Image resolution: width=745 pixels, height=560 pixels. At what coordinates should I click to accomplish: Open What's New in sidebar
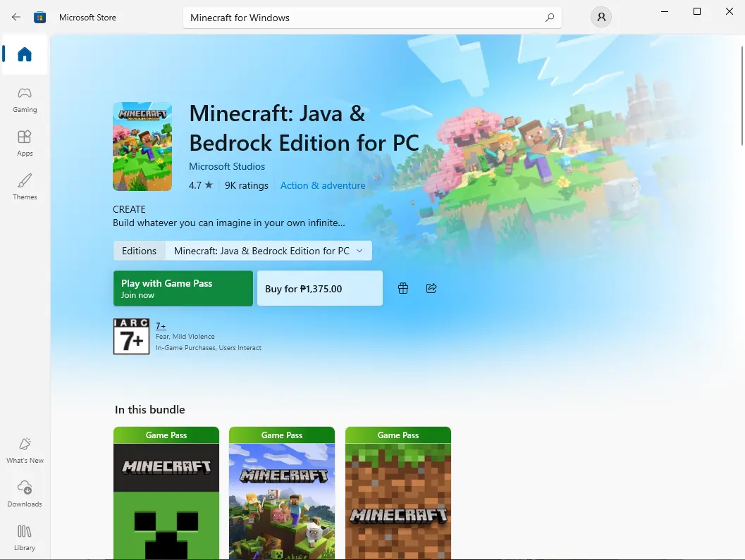click(x=25, y=451)
